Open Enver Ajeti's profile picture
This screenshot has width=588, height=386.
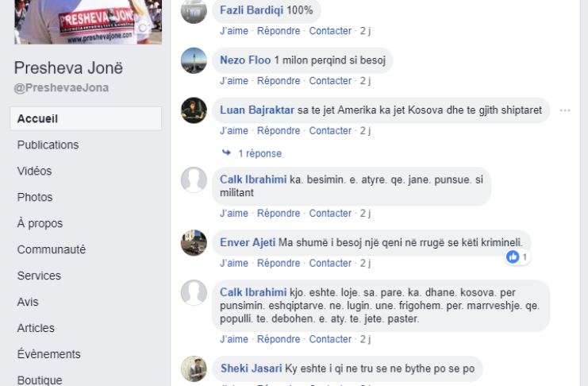[x=194, y=243]
